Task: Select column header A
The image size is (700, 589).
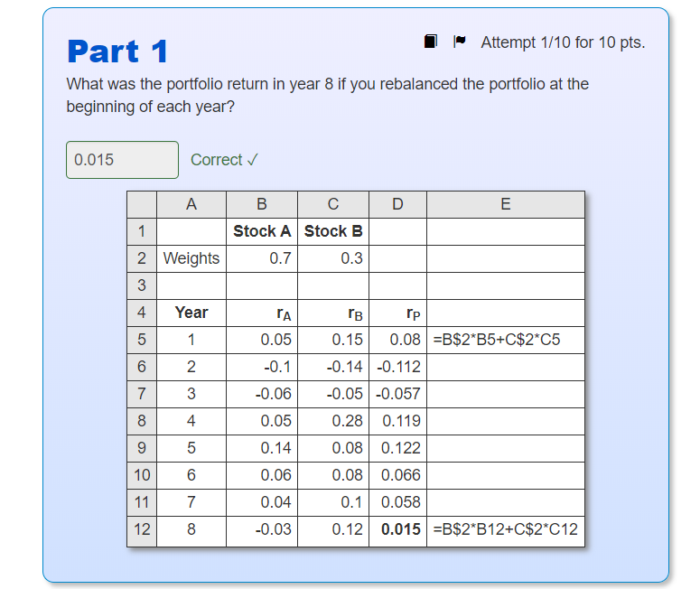Action: tap(191, 204)
